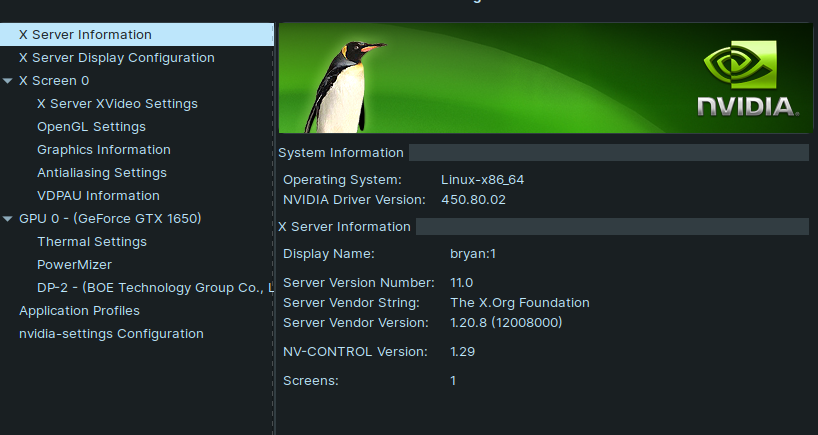Open Application Profiles
Image resolution: width=818 pixels, height=435 pixels.
pyautogui.click(x=79, y=311)
